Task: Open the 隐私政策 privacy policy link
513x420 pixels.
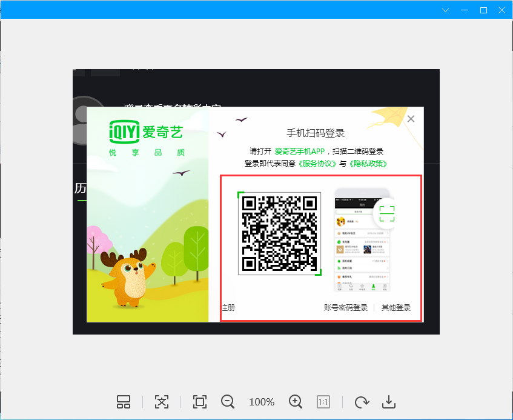Action: pyautogui.click(x=368, y=164)
